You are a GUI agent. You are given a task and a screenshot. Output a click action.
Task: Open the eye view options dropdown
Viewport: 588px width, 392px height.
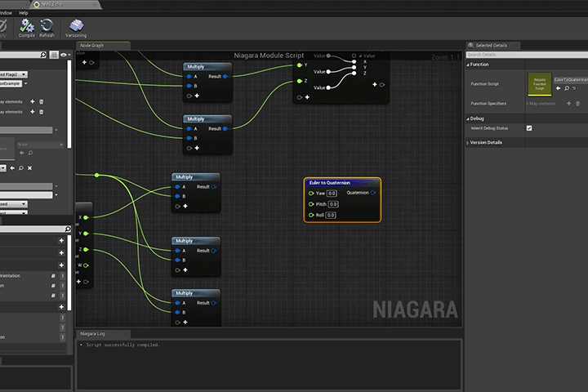65,56
